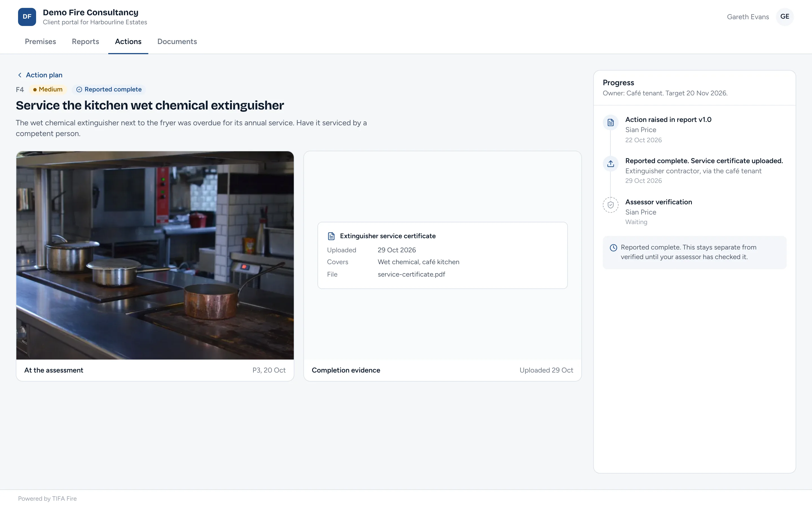Click the Extinguisher service certificate title

388,236
